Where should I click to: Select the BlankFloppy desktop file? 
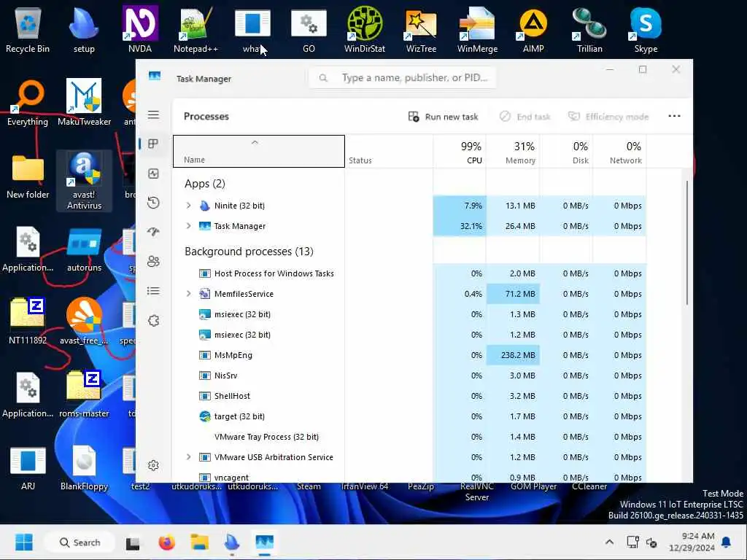pyautogui.click(x=84, y=467)
